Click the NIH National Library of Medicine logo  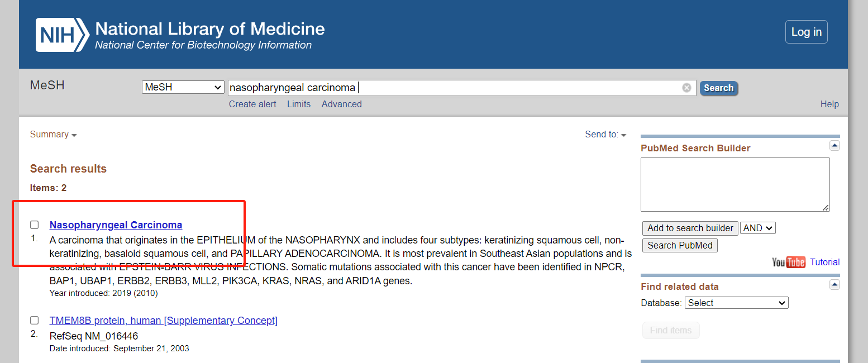point(179,34)
